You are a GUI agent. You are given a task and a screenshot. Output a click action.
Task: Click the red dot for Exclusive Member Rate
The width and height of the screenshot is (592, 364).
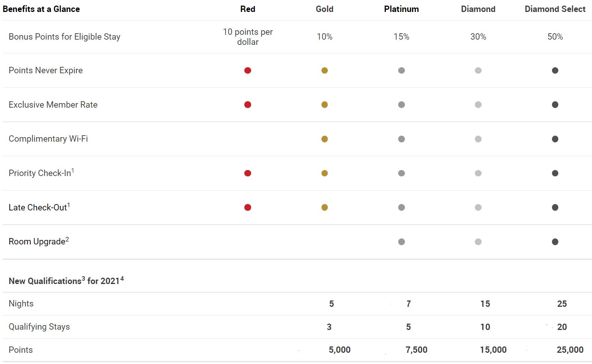[248, 105]
